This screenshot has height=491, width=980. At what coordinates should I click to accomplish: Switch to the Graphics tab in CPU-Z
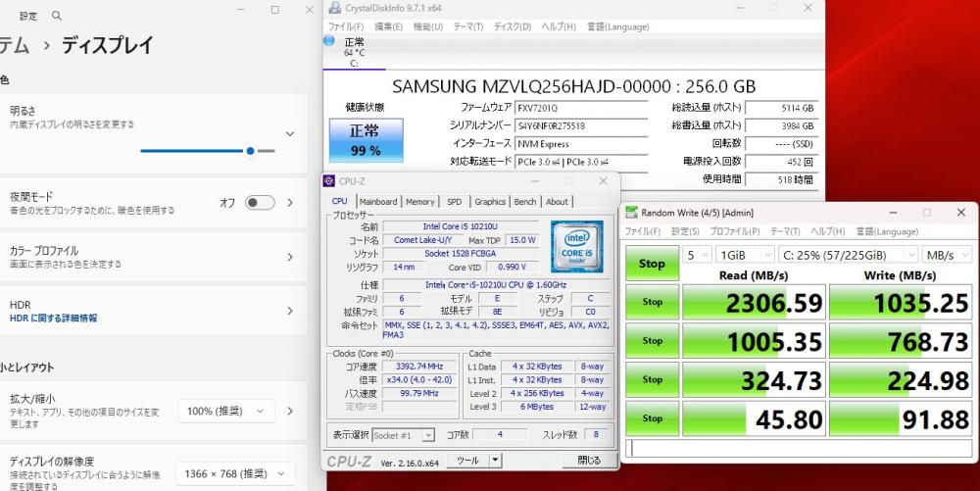coord(490,202)
